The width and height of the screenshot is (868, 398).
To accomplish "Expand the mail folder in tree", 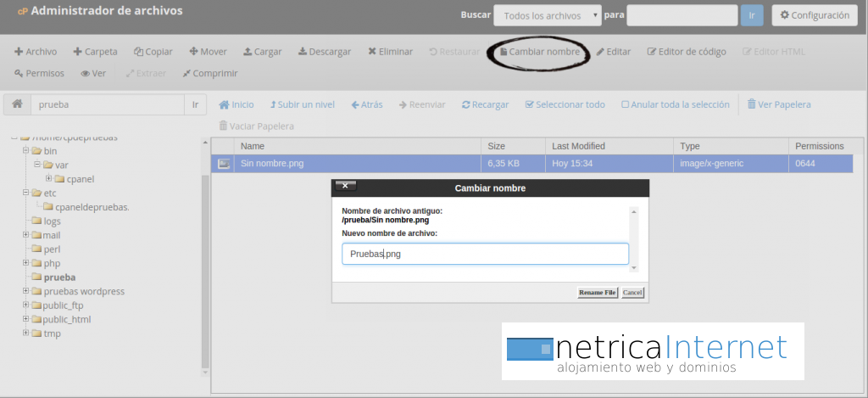I will tap(26, 235).
